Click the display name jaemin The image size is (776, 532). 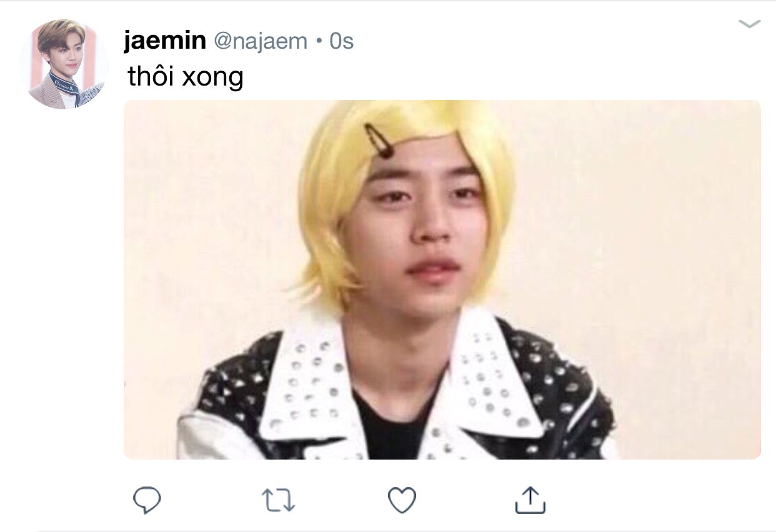click(x=165, y=41)
